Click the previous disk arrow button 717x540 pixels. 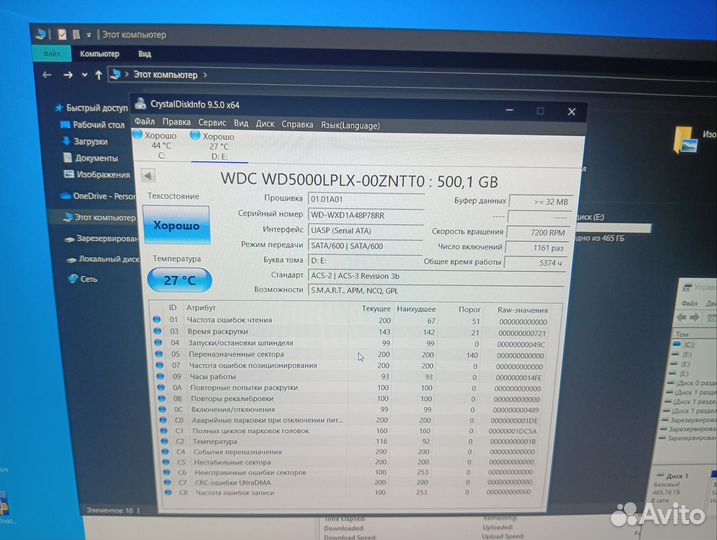coord(148,176)
